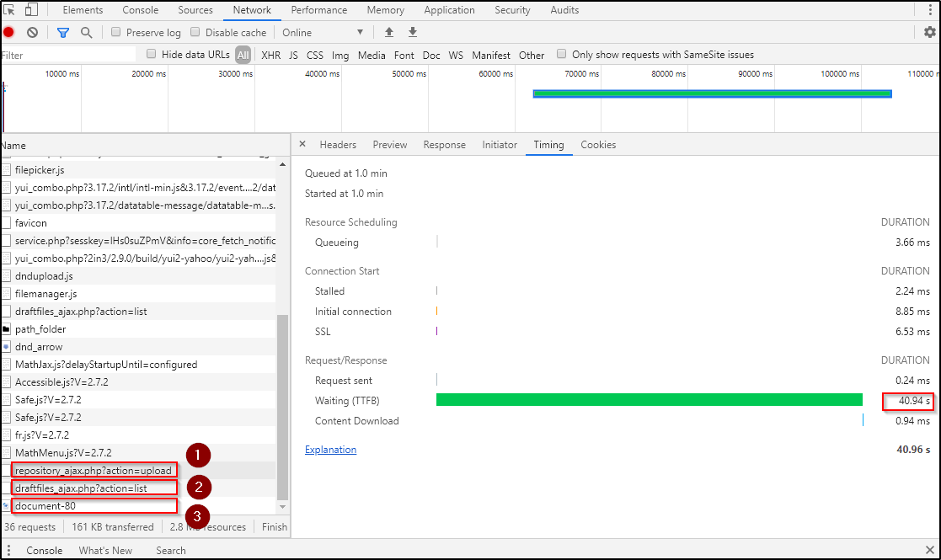Click the import HAR upload arrow

click(389, 33)
